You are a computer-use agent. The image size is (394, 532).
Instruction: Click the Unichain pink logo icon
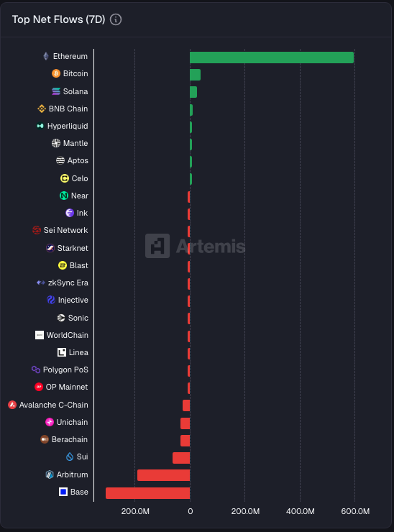click(50, 422)
